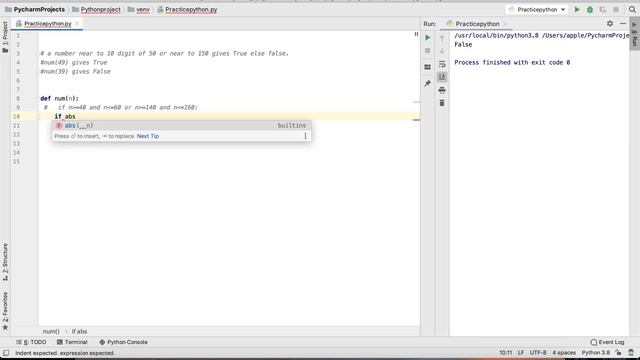This screenshot has width=640, height=360.
Task: Open completion popup more options dots
Action: pyautogui.click(x=305, y=136)
